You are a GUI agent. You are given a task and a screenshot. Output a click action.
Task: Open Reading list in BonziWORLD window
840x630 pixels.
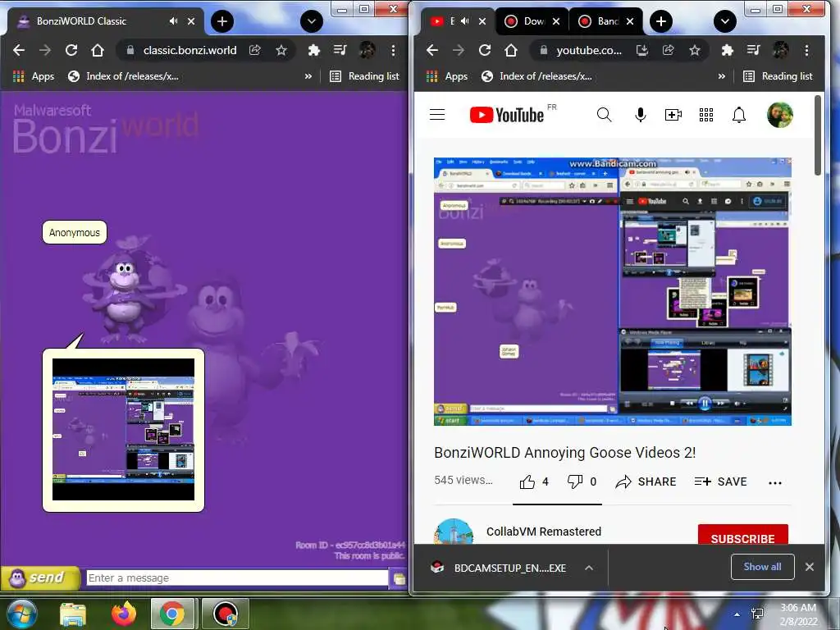[364, 76]
